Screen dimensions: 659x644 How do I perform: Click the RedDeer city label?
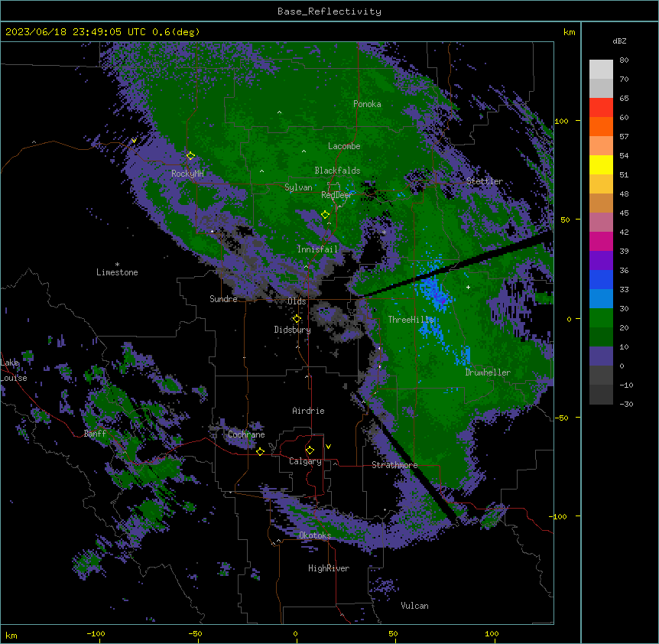tap(336, 195)
